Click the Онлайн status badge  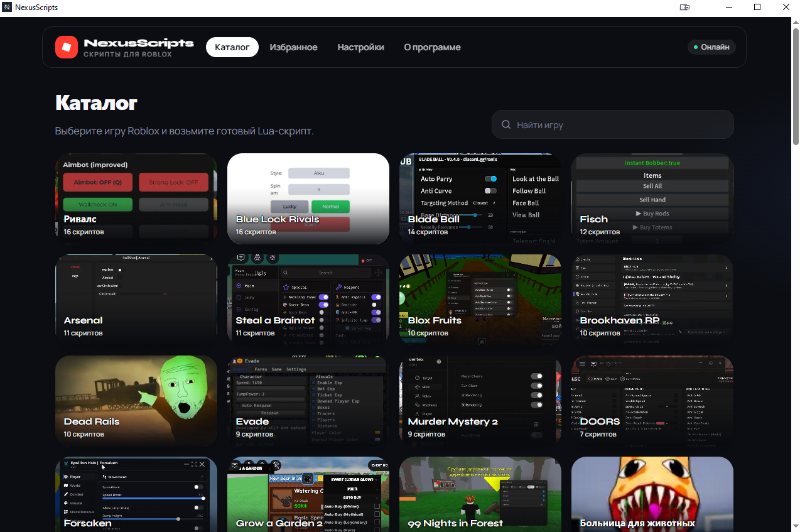click(x=711, y=47)
